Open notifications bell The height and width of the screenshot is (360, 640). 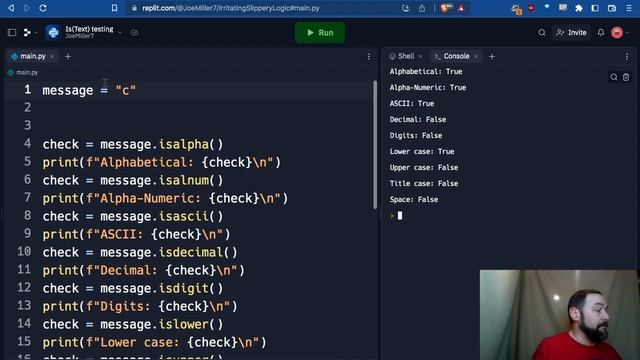601,33
